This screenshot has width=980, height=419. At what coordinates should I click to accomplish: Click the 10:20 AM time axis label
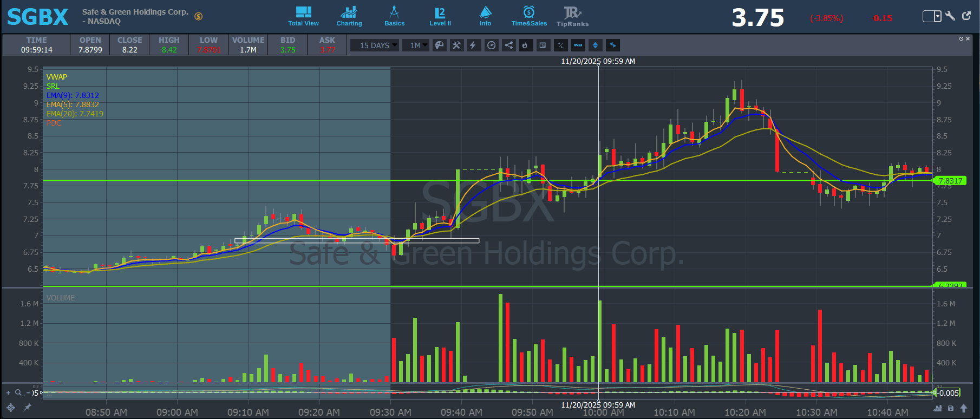tap(746, 413)
